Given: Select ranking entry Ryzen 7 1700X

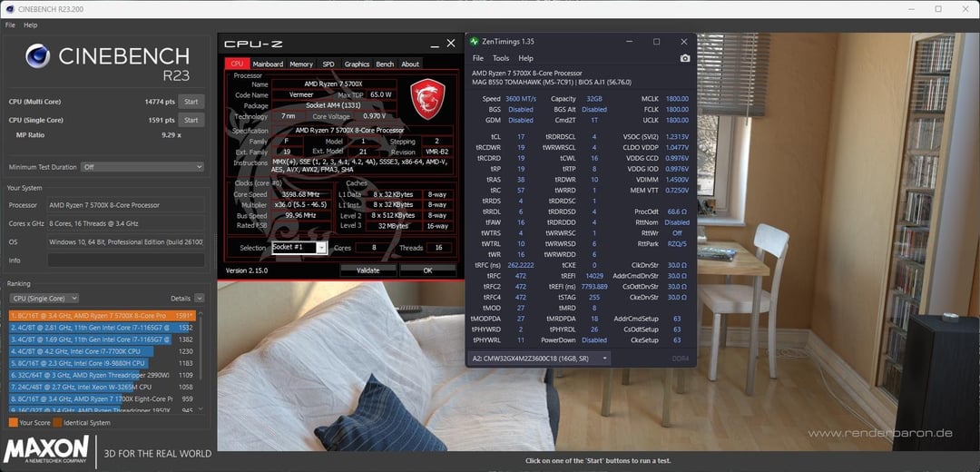Looking at the screenshot, I should coord(103,398).
